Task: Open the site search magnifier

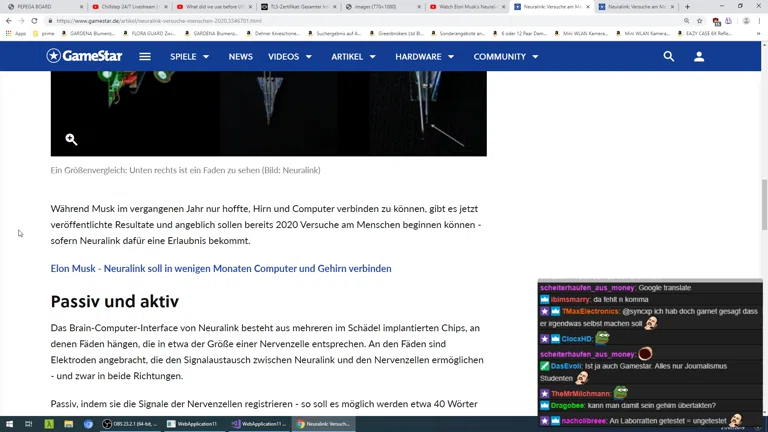Action: coord(669,56)
